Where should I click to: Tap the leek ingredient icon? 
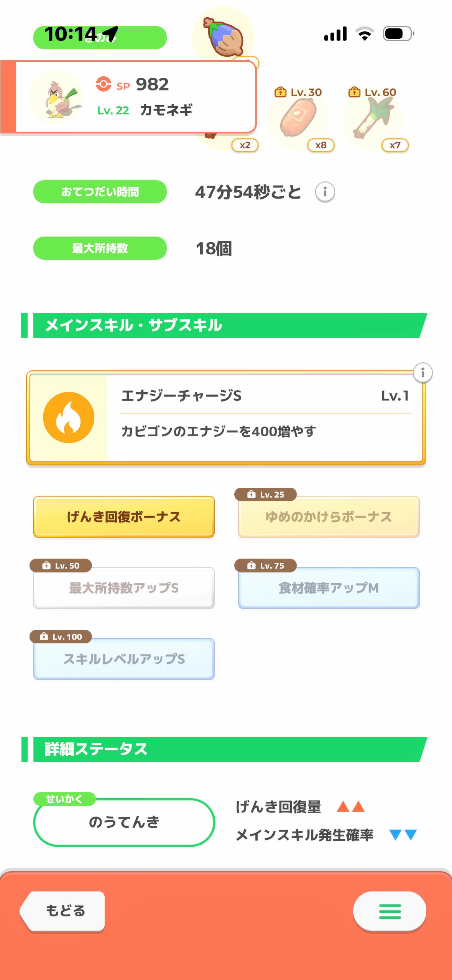pyautogui.click(x=372, y=118)
